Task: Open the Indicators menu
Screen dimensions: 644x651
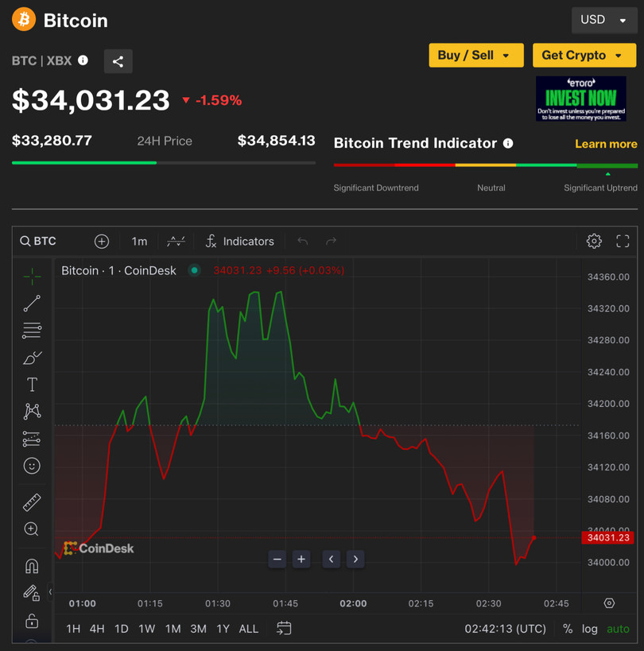Action: pos(239,241)
